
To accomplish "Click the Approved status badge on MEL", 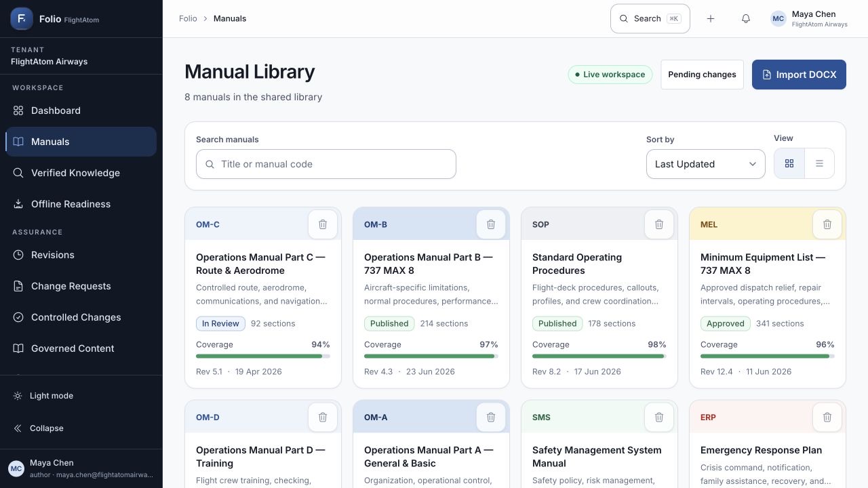I will coord(725,323).
